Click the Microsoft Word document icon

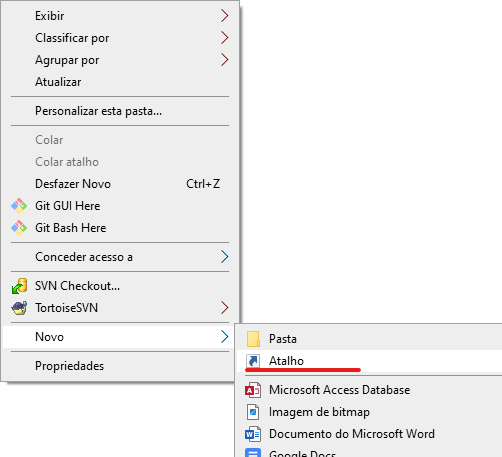253,434
